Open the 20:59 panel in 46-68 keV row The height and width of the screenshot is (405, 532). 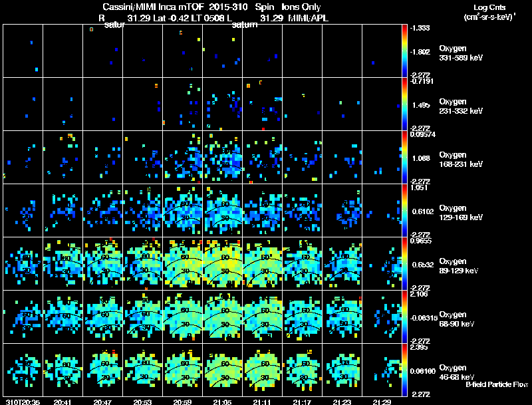[x=182, y=370]
